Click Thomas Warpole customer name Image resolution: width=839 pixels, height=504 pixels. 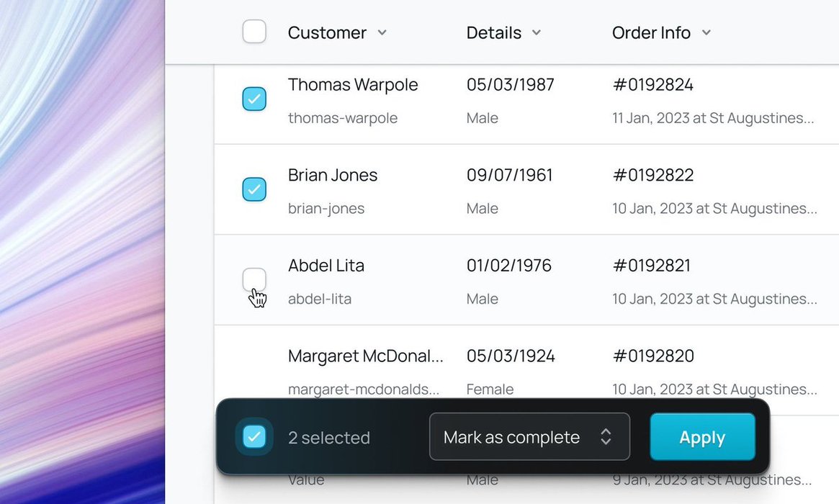point(353,85)
